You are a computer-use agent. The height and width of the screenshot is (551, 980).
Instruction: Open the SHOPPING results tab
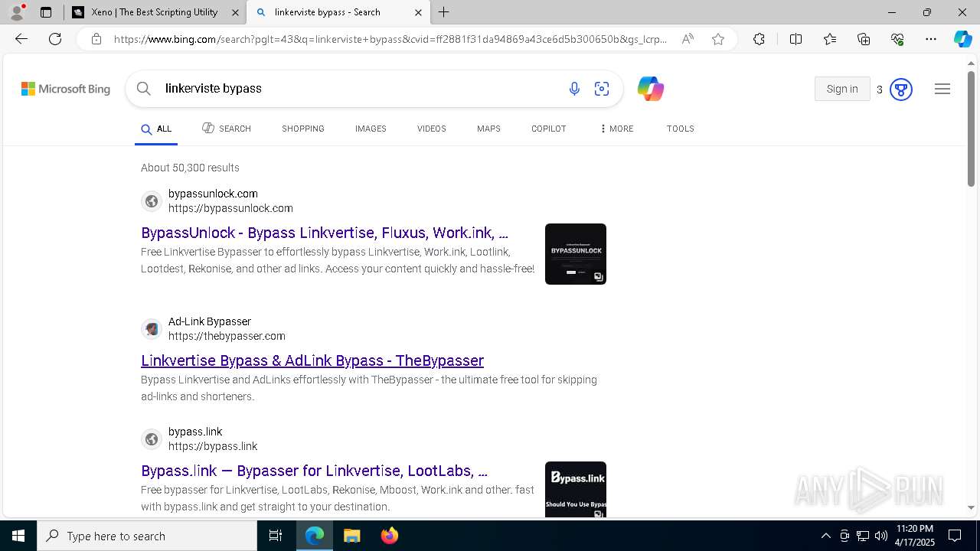(x=303, y=129)
